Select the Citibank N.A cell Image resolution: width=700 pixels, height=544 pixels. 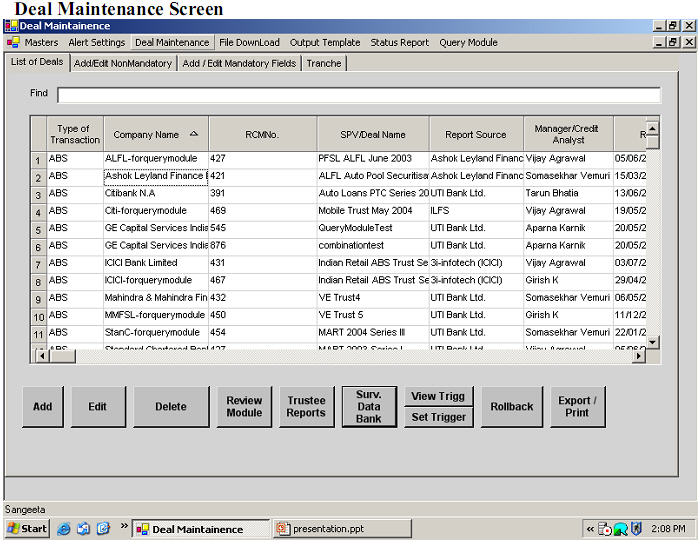coord(156,193)
